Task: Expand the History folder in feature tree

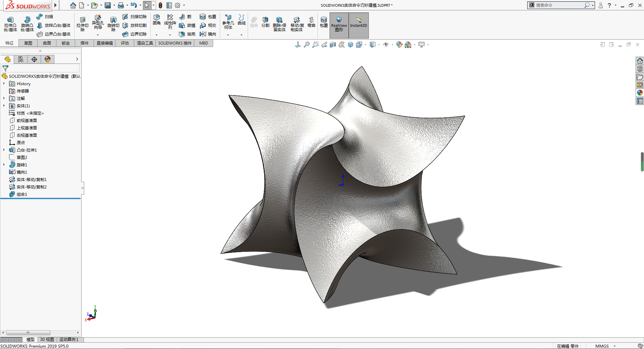Action: tap(4, 83)
